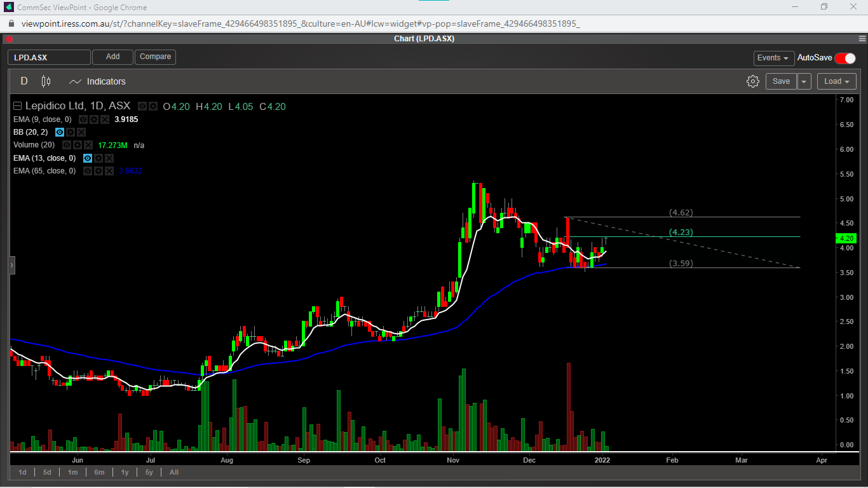Click the volume value 17.273M
The height and width of the screenshot is (488, 868).
tap(112, 145)
